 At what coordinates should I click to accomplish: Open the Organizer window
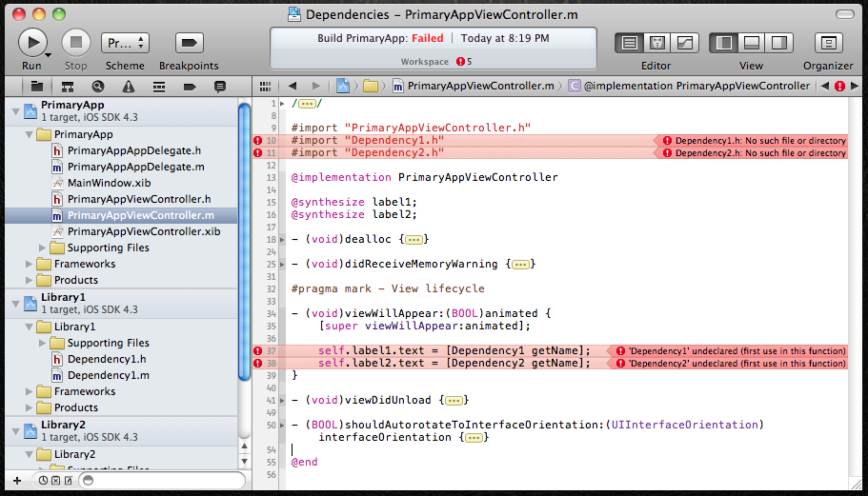point(828,43)
